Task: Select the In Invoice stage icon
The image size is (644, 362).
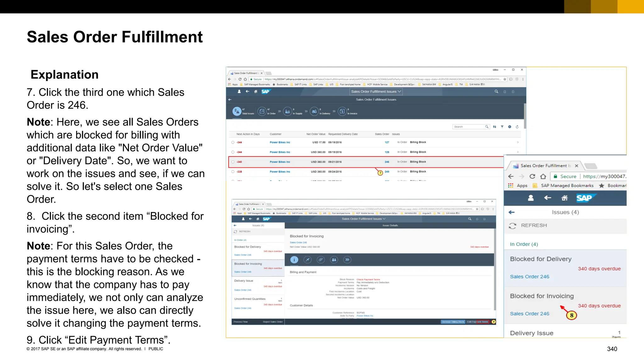Action: point(342,111)
